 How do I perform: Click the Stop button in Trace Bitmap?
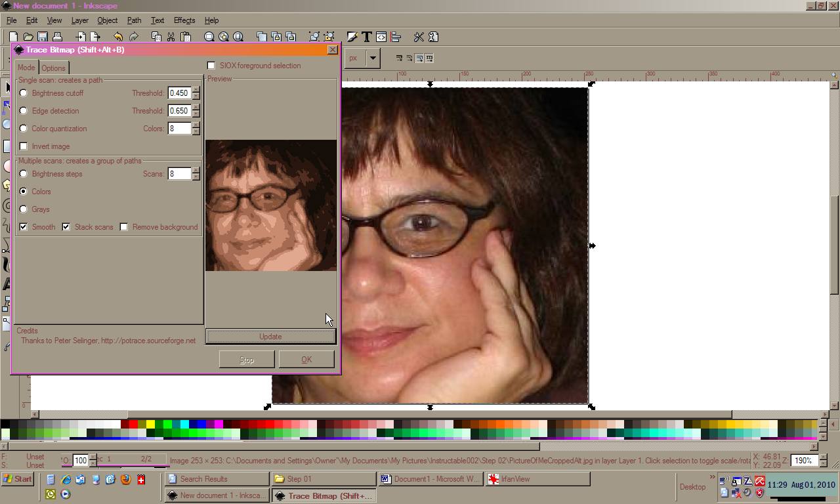pyautogui.click(x=247, y=360)
